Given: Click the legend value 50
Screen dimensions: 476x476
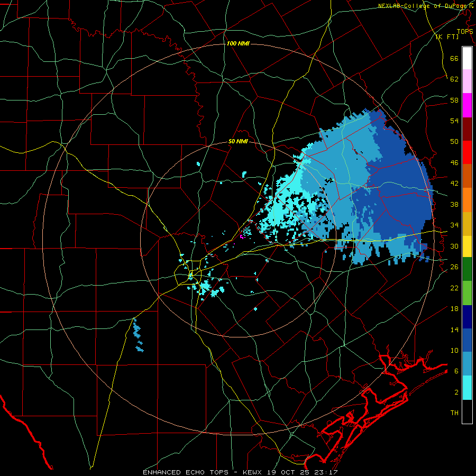Looking at the screenshot, I should (x=454, y=142).
